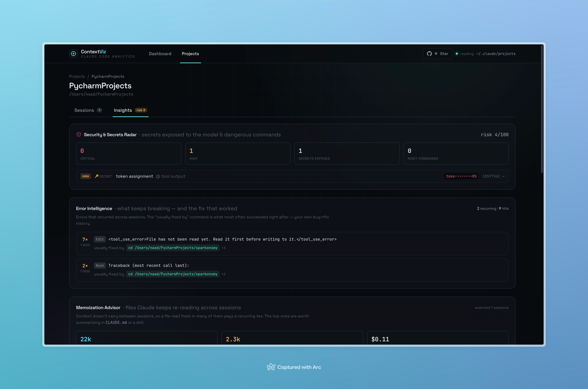Open the Dashboard nav tab
This screenshot has height=389, width=588.
pos(160,54)
